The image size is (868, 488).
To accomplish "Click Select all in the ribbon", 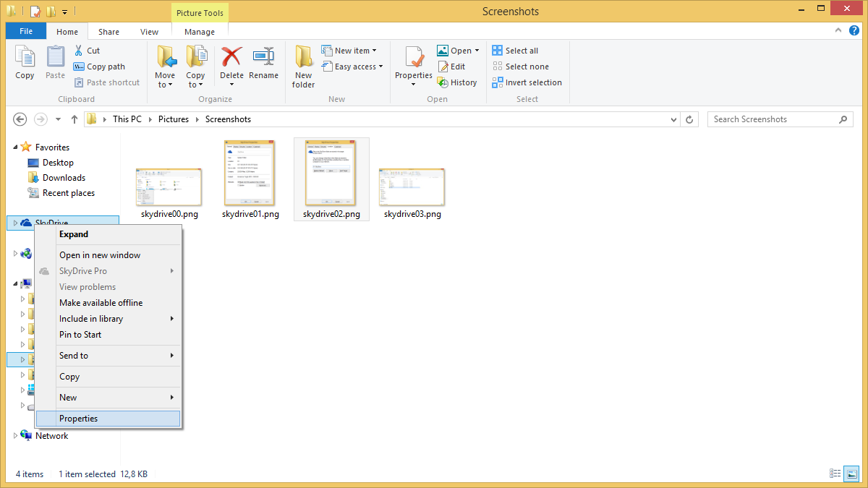I will tap(515, 51).
